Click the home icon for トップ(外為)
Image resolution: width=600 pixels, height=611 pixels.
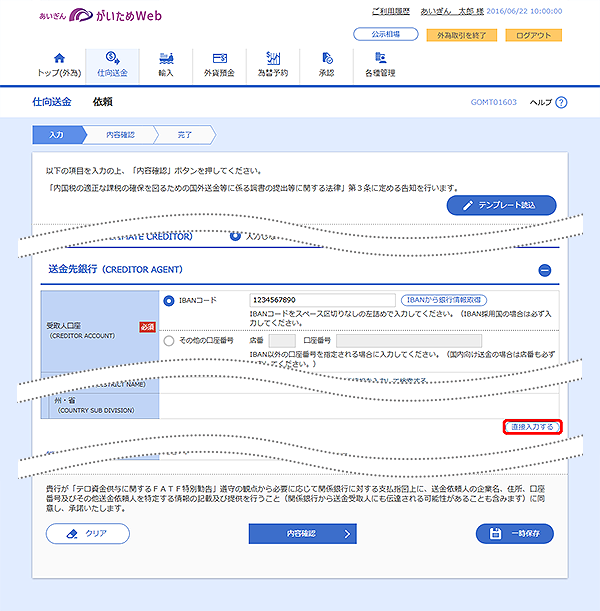point(57,59)
